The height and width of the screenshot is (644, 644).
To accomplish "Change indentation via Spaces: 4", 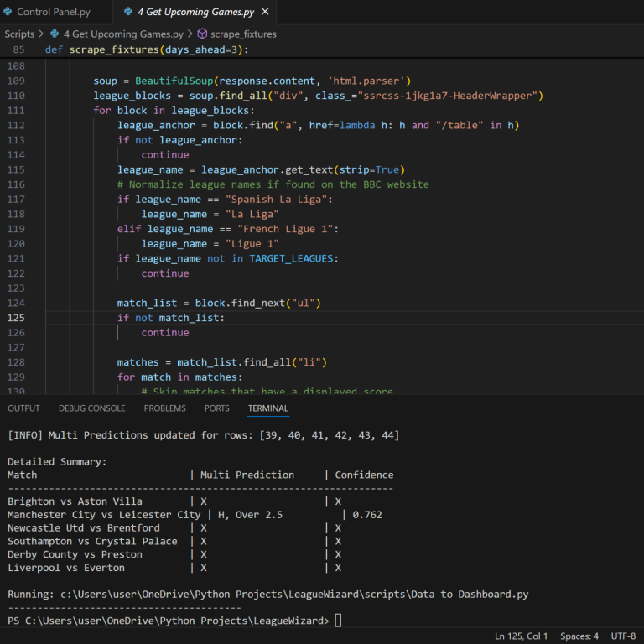I will [579, 636].
